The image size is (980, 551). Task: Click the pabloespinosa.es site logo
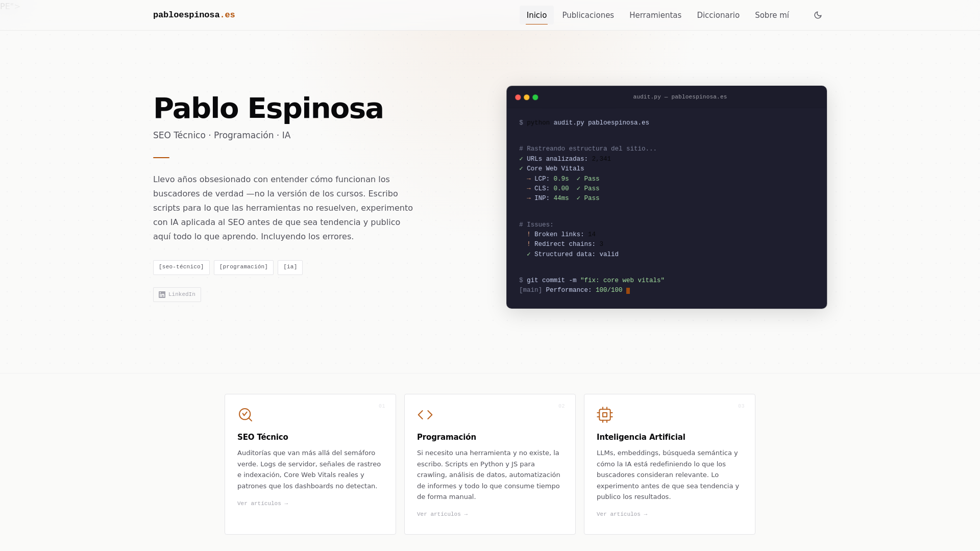coord(194,15)
